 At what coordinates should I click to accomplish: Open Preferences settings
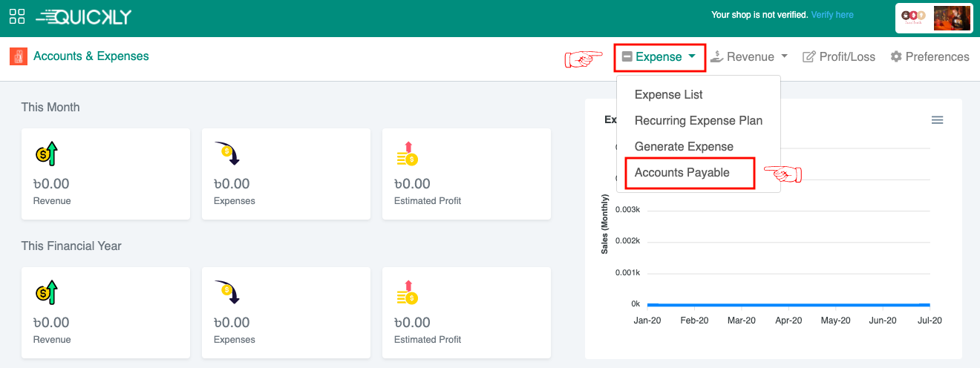(930, 57)
